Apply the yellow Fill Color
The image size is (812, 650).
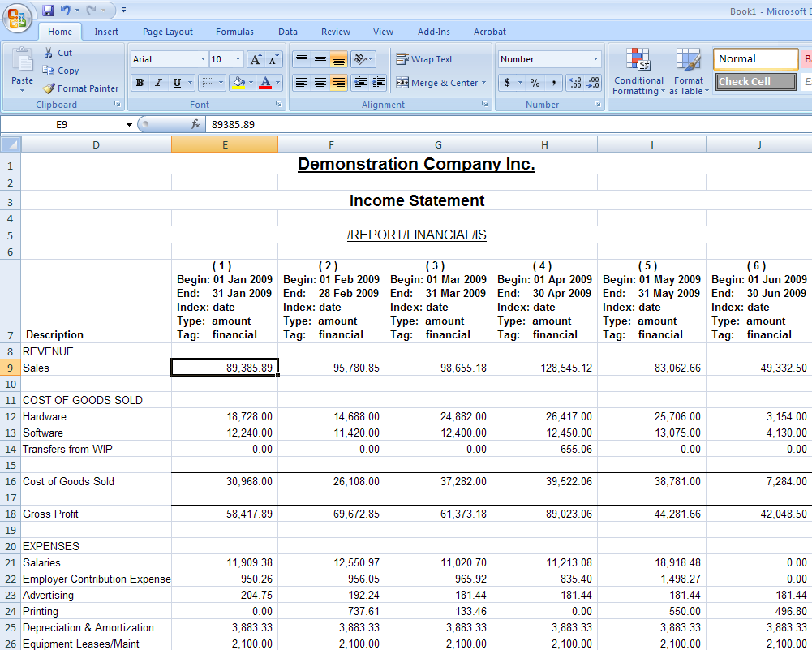tap(238, 83)
